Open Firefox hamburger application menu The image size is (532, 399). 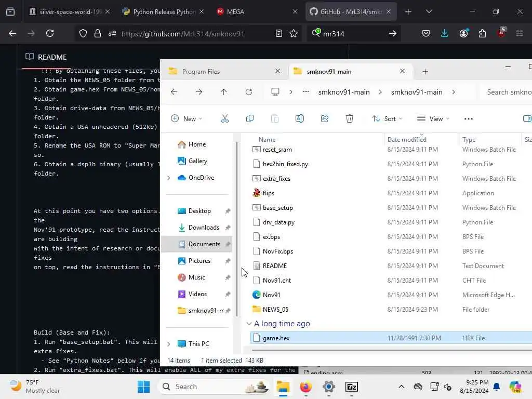pyautogui.click(x=520, y=33)
